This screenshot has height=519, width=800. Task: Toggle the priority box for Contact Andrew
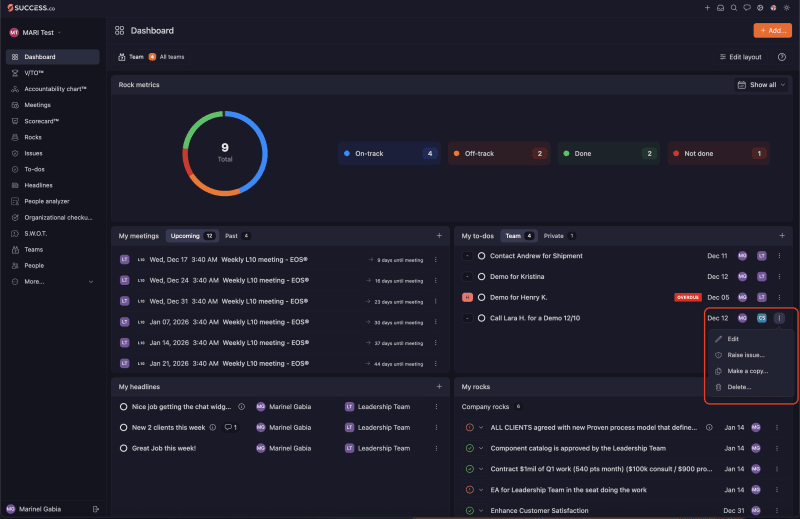coord(467,256)
